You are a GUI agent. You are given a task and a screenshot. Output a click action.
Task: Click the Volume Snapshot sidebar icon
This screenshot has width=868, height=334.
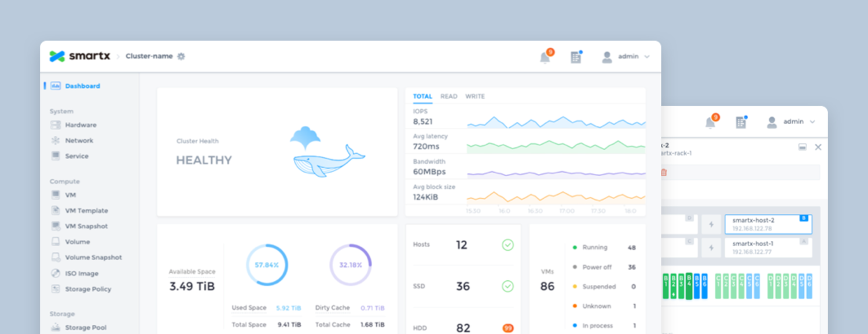(x=56, y=257)
